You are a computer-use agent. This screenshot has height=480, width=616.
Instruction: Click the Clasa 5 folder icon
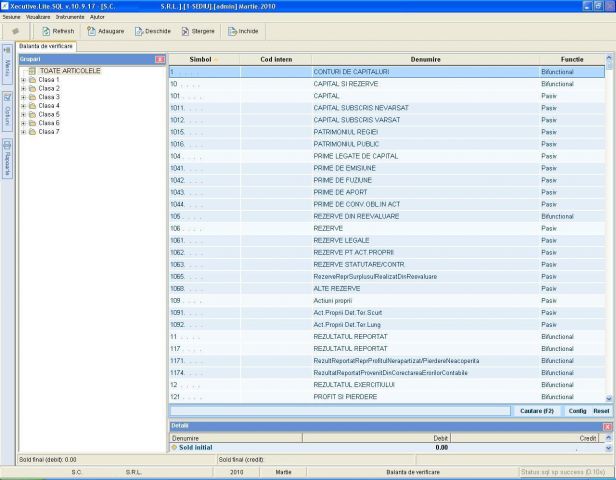32,114
